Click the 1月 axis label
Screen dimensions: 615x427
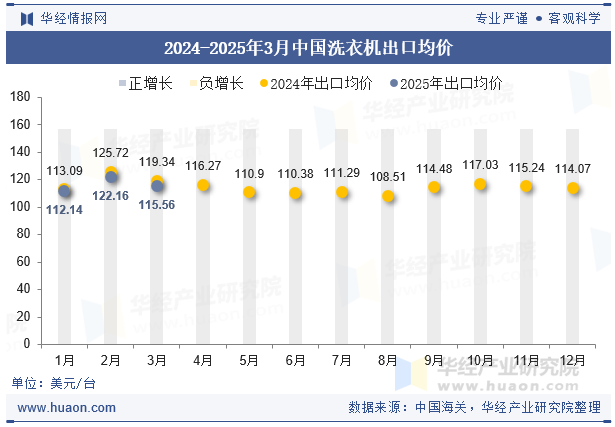point(64,360)
